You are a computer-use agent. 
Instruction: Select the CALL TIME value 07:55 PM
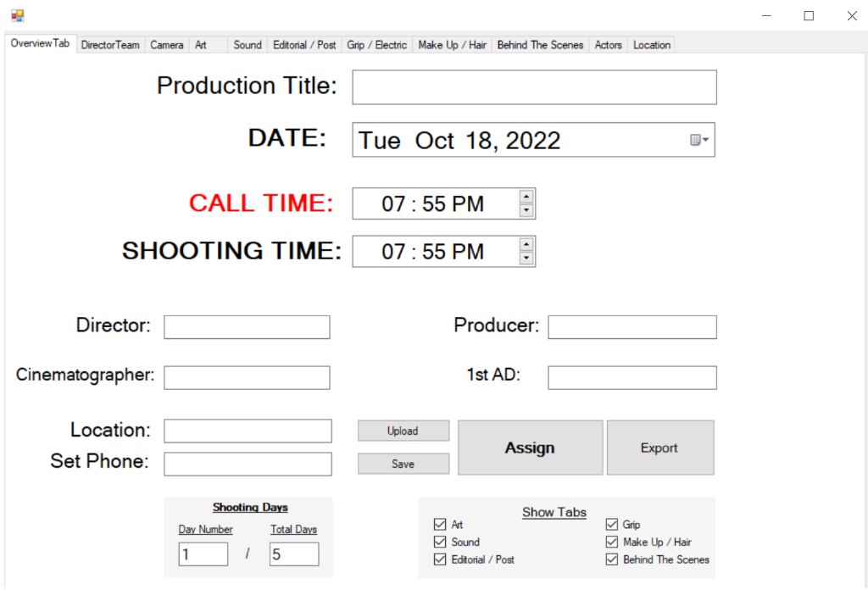coord(433,203)
